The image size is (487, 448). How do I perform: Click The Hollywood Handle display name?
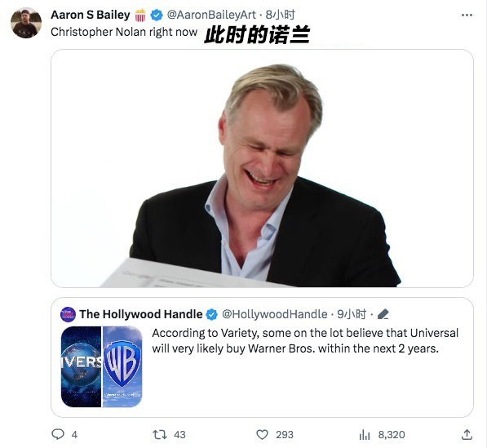click(x=141, y=314)
